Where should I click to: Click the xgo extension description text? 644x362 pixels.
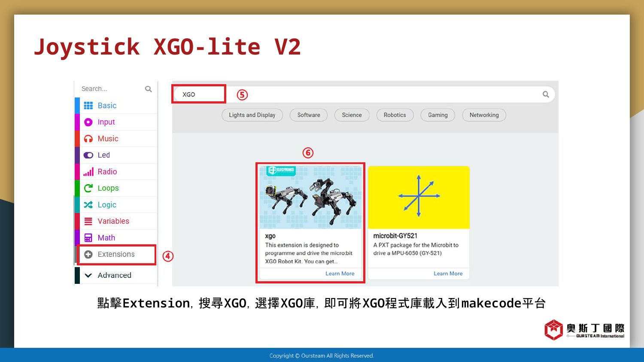[309, 253]
